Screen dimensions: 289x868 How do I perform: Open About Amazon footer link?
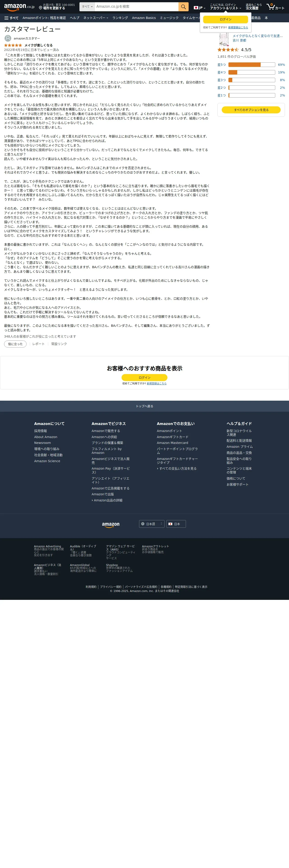pyautogui.click(x=45, y=437)
